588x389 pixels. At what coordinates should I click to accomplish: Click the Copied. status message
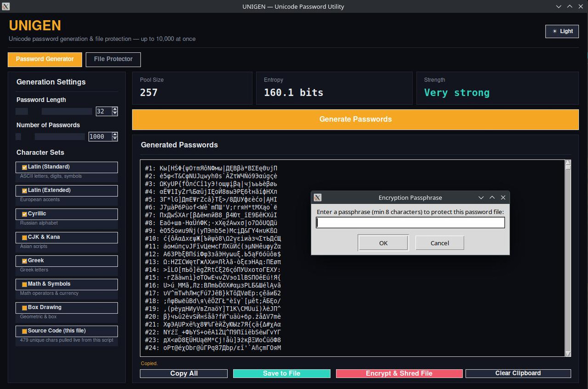coord(149,363)
